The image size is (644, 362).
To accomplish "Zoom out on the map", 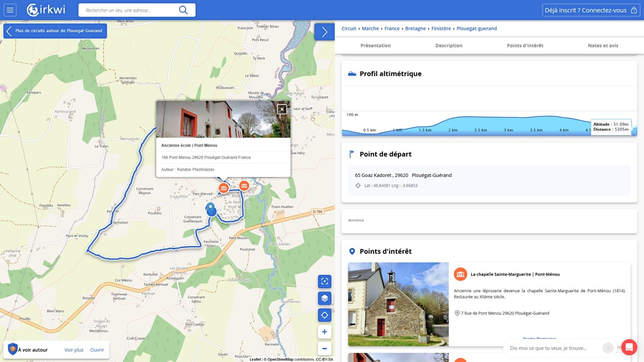I will point(325,349).
